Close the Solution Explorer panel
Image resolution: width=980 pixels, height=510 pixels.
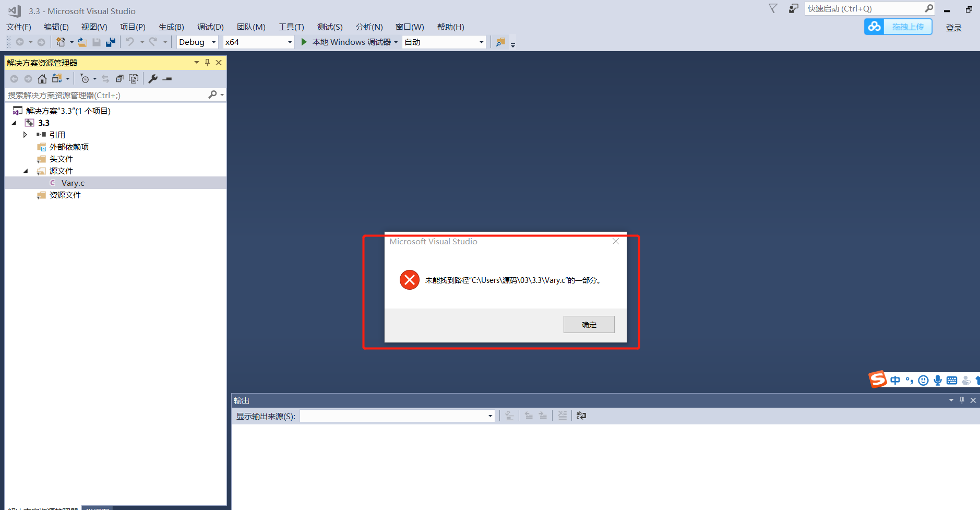click(x=219, y=63)
